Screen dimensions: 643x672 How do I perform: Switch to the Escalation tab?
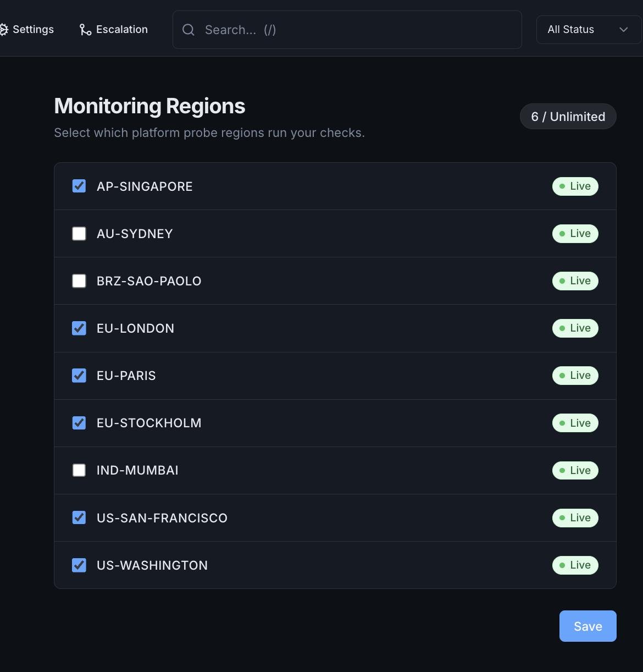coord(121,30)
